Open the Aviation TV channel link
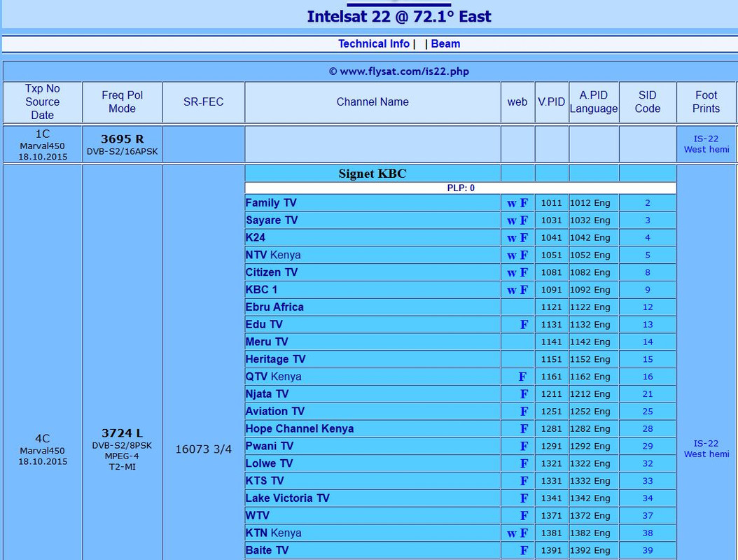738x560 pixels. (275, 412)
